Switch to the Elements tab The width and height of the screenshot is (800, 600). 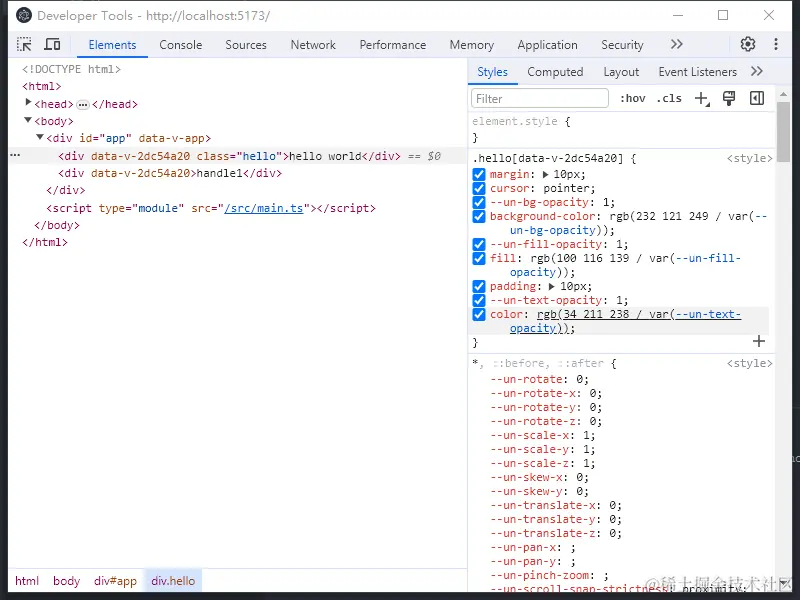112,45
